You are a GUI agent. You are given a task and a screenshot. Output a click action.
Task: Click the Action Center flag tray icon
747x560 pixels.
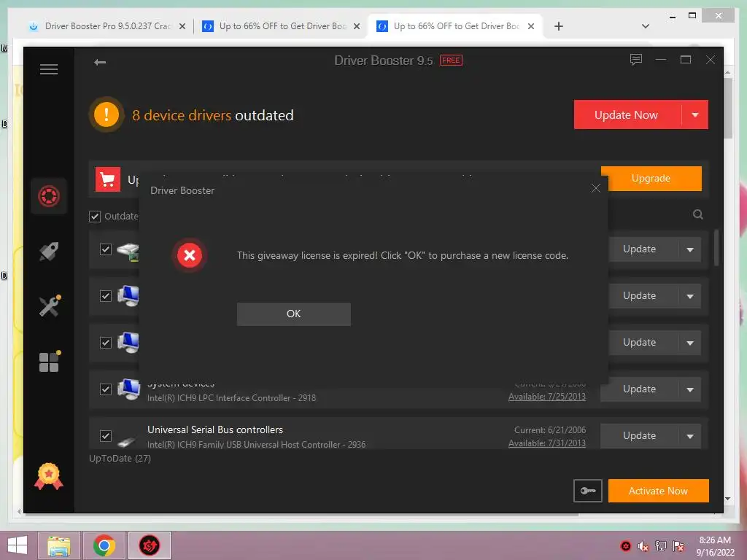click(x=678, y=546)
